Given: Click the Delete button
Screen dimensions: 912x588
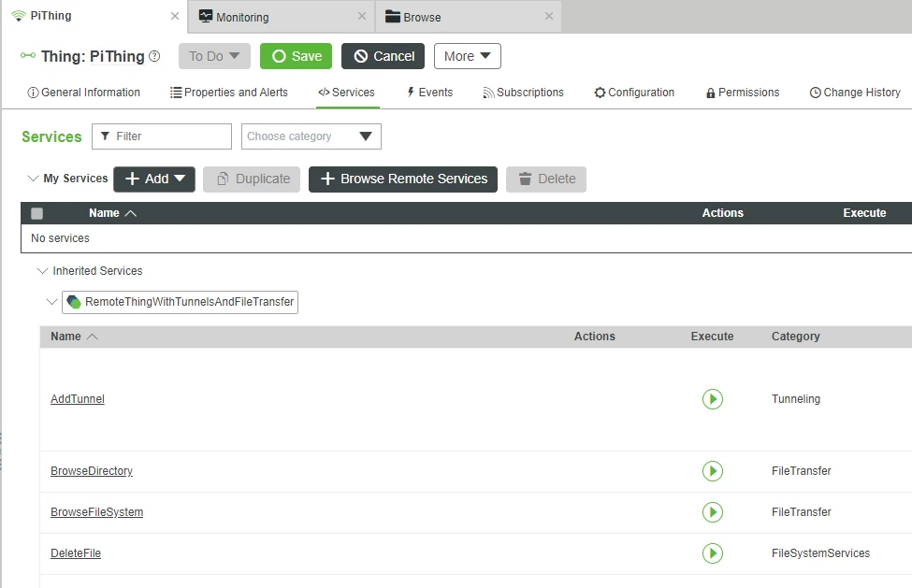Looking at the screenshot, I should [x=546, y=179].
